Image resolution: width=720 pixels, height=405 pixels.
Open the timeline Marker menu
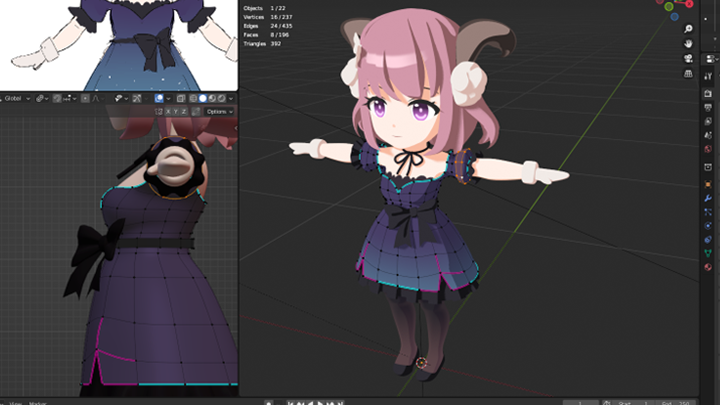coord(38,403)
